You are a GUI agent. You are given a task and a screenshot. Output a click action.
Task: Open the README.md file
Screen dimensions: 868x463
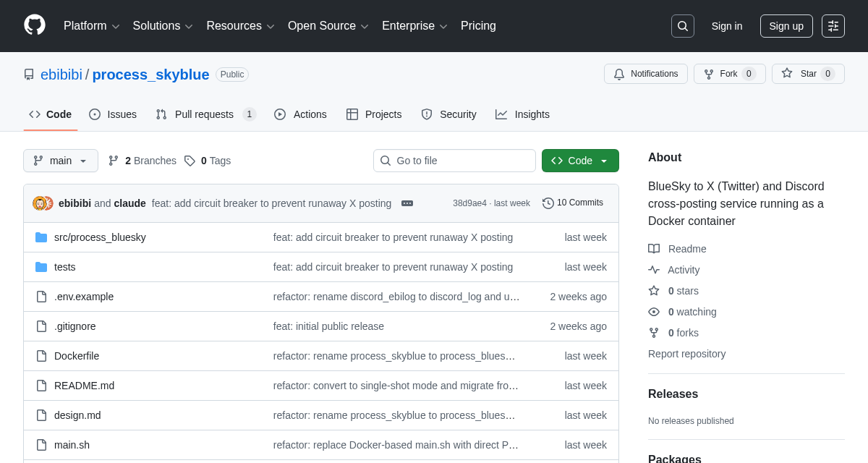click(84, 386)
